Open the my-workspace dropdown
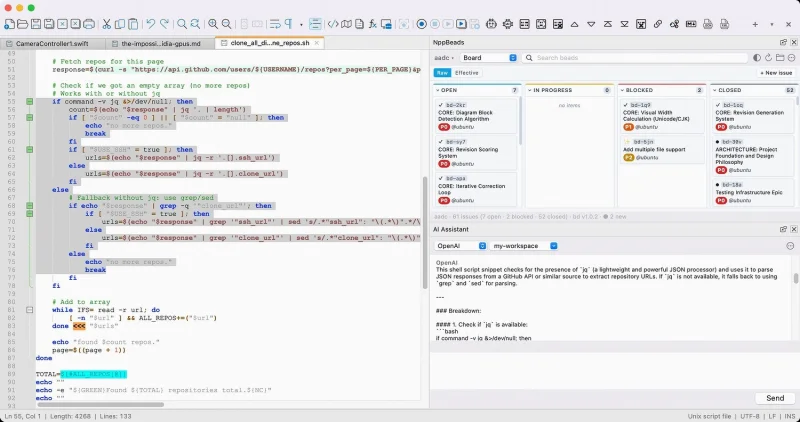 (524, 245)
